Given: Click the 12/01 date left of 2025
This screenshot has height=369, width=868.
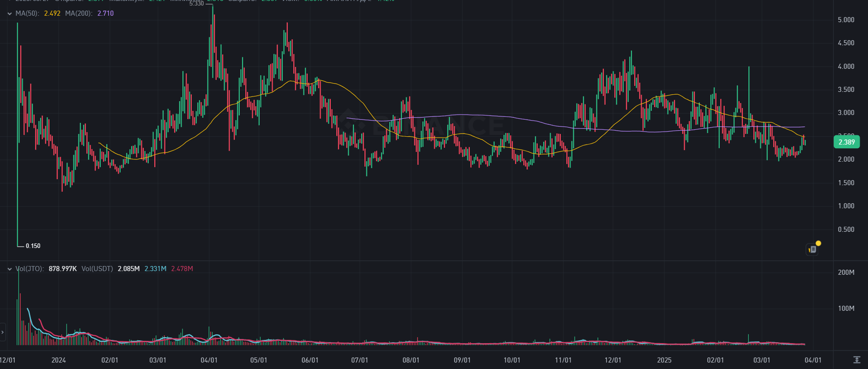Looking at the screenshot, I should pos(613,360).
